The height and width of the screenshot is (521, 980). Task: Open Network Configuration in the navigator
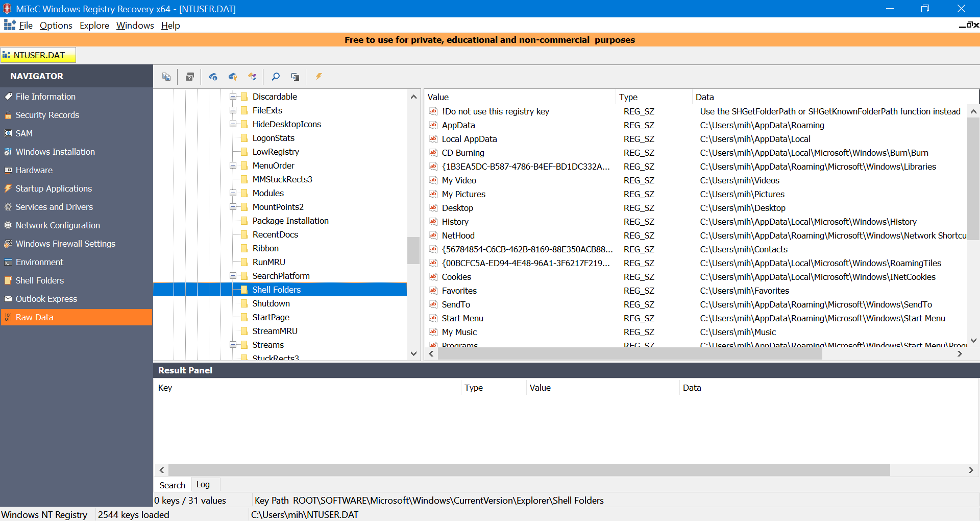click(77, 225)
